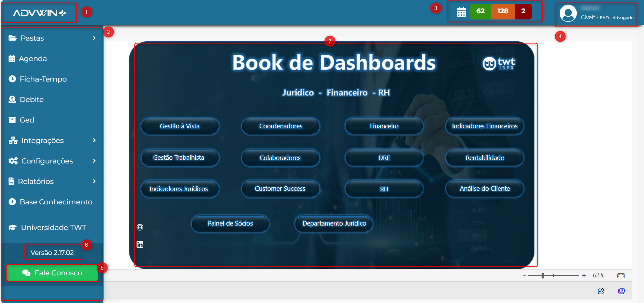The image size is (644, 303).
Task: Open the Colaboradores dashboard
Action: click(x=281, y=158)
